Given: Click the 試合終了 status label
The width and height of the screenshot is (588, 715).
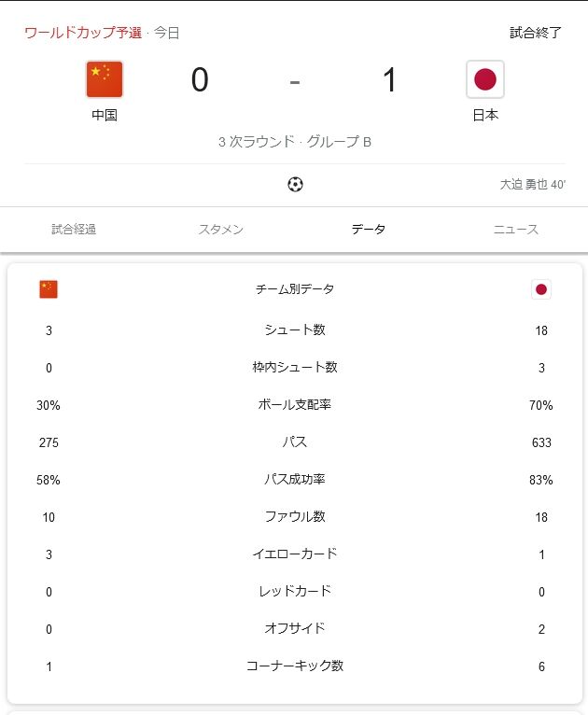Looking at the screenshot, I should [536, 33].
